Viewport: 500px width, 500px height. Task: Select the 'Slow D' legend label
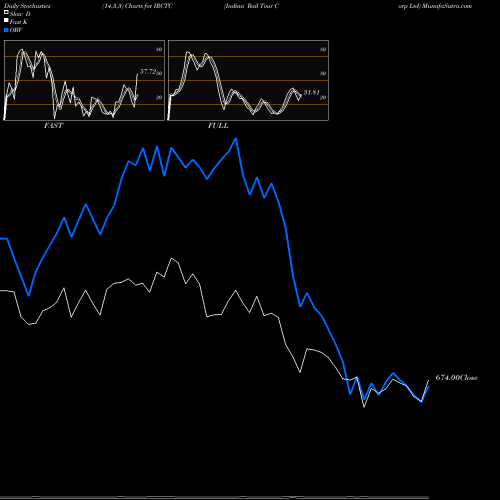(20, 14)
